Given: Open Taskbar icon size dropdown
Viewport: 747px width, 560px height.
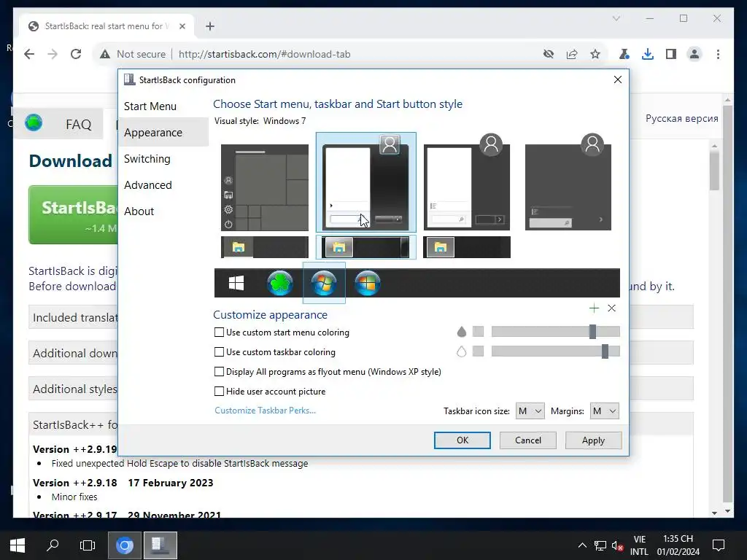Looking at the screenshot, I should pos(530,411).
